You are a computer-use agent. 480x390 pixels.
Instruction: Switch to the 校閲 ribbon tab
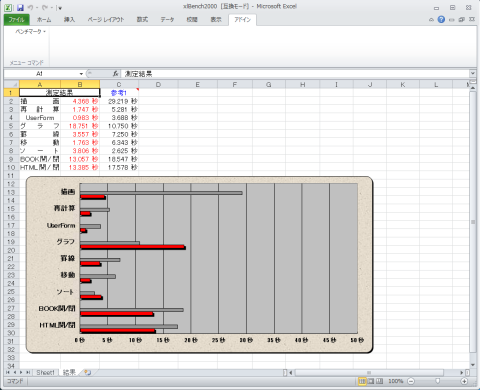[x=192, y=20]
